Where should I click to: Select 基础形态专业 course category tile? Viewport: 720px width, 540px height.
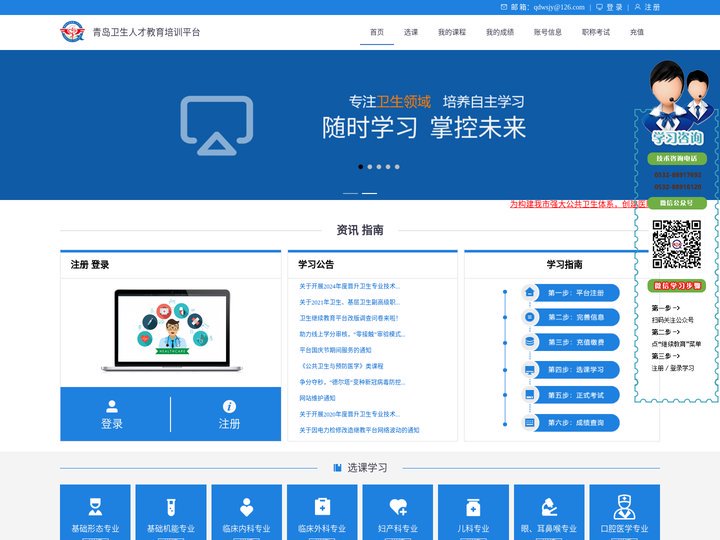(x=95, y=512)
